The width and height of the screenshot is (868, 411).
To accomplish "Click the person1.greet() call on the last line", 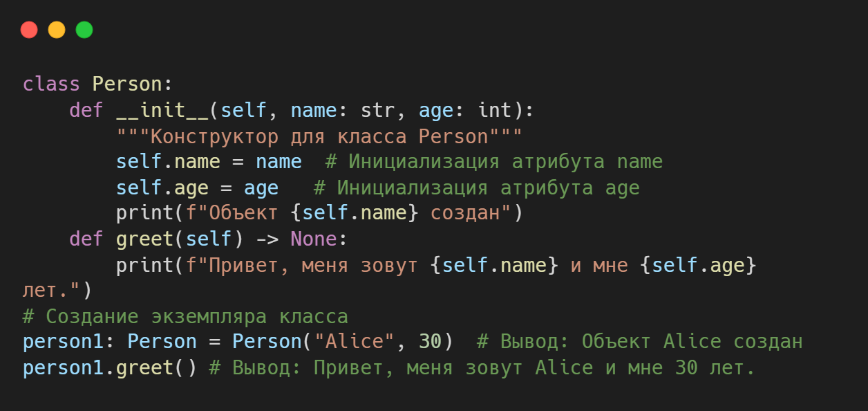I will (109, 368).
